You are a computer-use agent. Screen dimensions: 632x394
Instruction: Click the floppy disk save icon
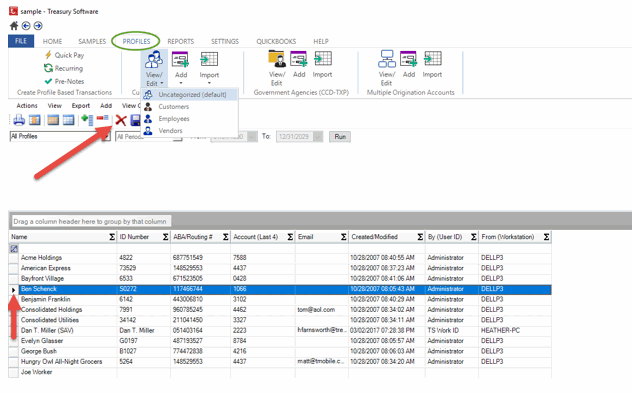[135, 120]
